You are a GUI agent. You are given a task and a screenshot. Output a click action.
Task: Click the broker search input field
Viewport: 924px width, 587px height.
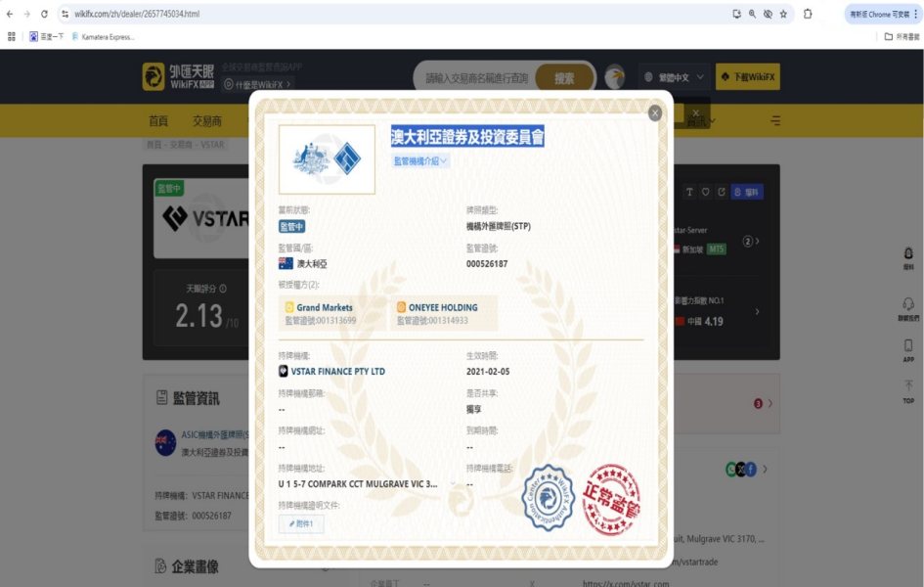[477, 78]
